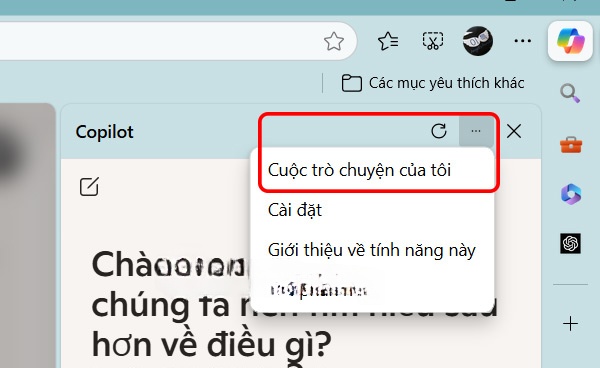The width and height of the screenshot is (600, 368).
Task: Open the user profile avatar
Action: tap(478, 41)
